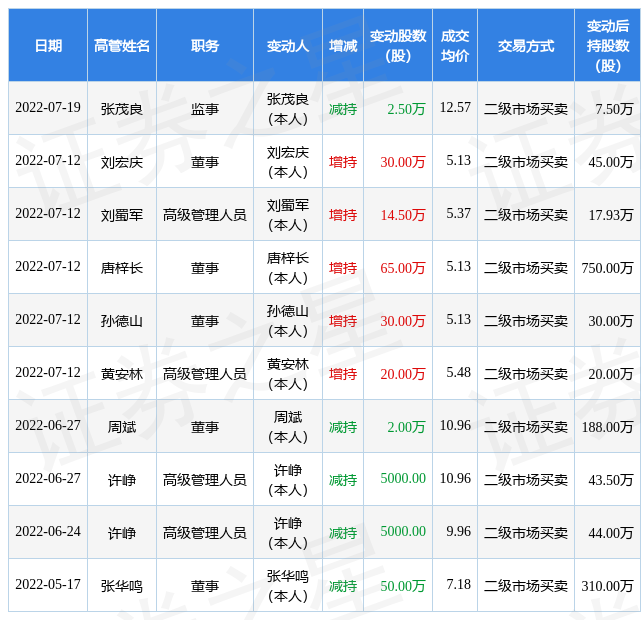Click the 监事 position cell
Viewport: 641px width, 620px height.
[x=205, y=109]
